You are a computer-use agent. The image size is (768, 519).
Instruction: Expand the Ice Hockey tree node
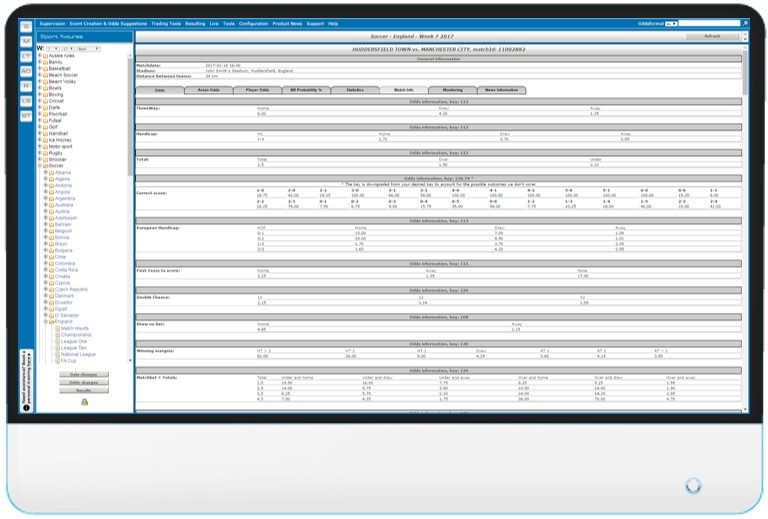tap(38, 138)
